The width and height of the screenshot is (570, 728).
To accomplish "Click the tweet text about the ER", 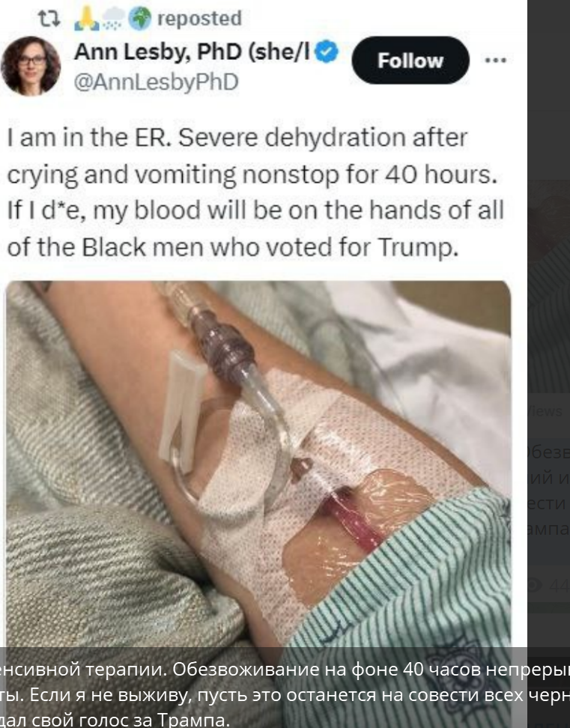I will coord(255,192).
